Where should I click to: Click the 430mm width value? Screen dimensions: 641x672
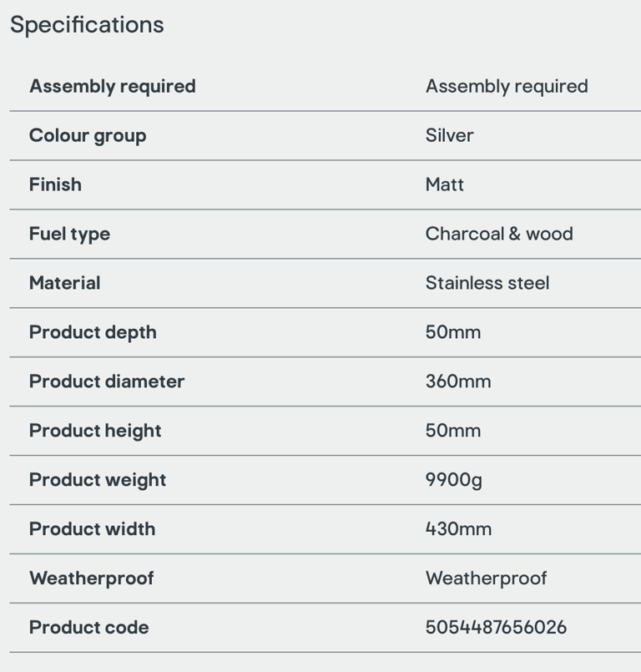click(x=458, y=529)
